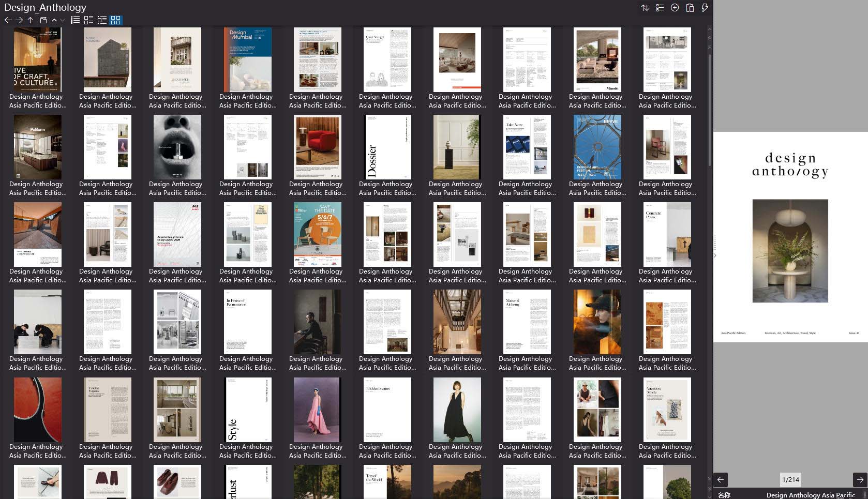Navigate forward with the right arrow icon
Screen dimensions: 868x499
(x=19, y=20)
